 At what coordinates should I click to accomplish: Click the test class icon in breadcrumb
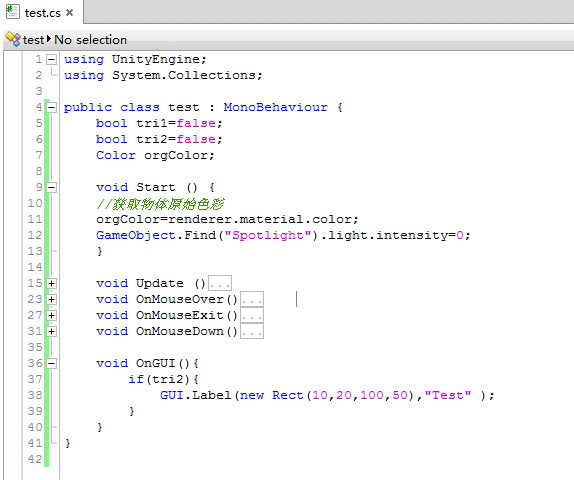click(13, 39)
